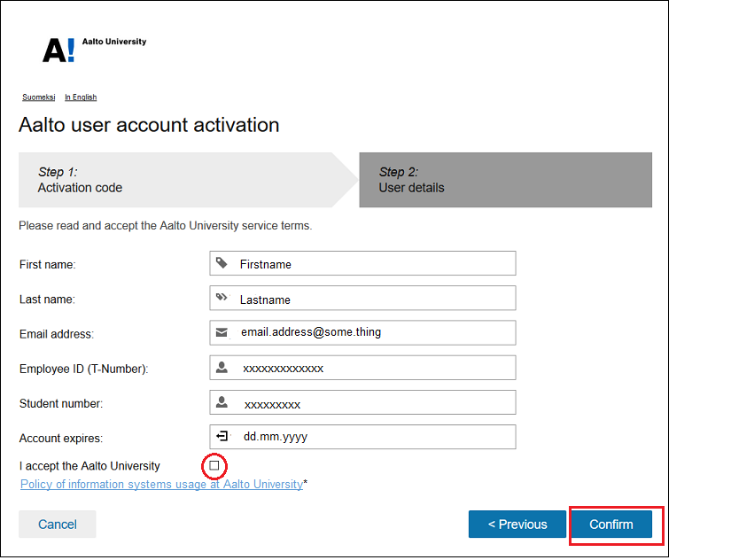The image size is (731, 560).
Task: Click into the Last name field
Action: click(372, 299)
